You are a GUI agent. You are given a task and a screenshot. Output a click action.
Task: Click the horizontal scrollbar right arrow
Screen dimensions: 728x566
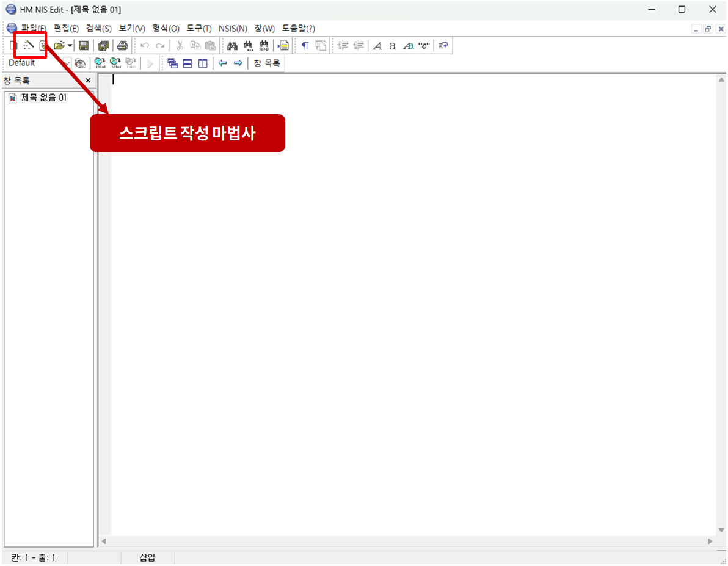coord(710,541)
